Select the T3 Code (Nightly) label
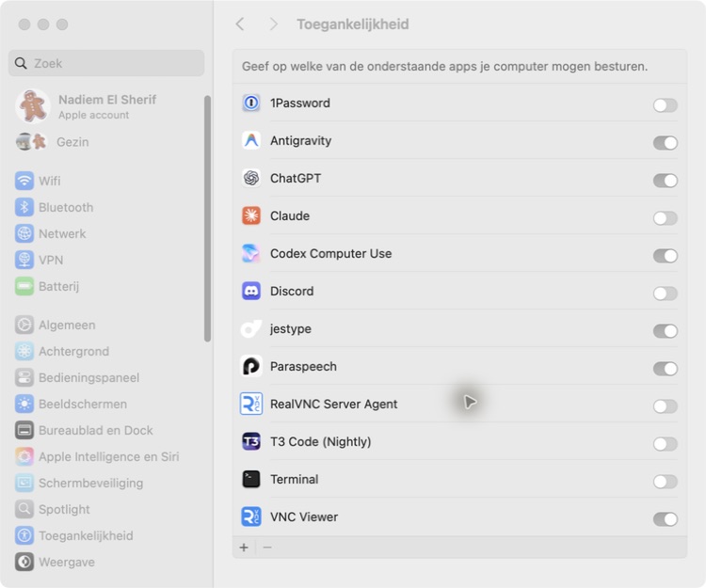This screenshot has width=706, height=588. (x=321, y=442)
